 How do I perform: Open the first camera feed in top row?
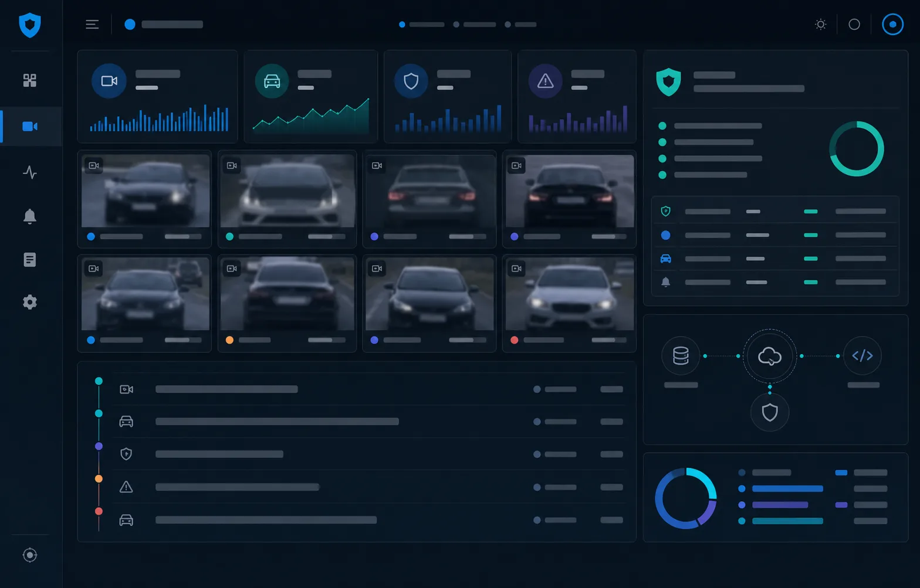[146, 191]
